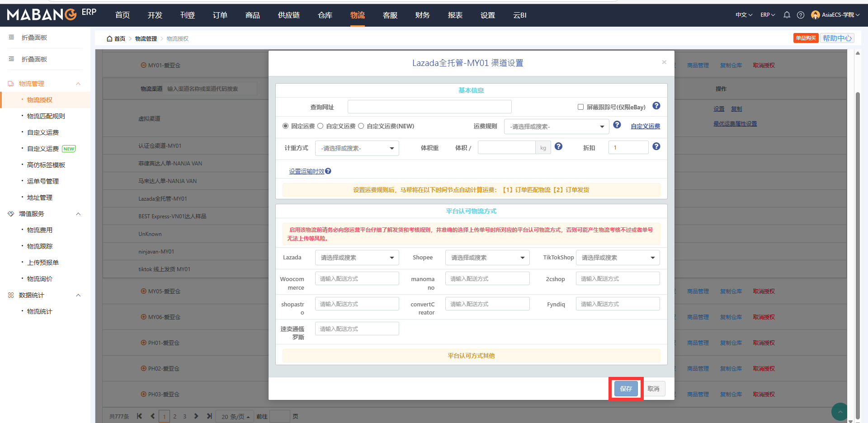Click second 折叠面板 collapse icon
Screen dimensions: 868x423
(x=11, y=59)
